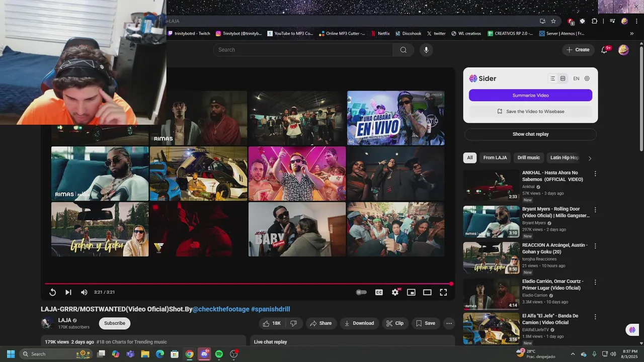Select the Latin Hip Hop filter chip
Viewport: 644px width, 362px height.
click(565, 157)
